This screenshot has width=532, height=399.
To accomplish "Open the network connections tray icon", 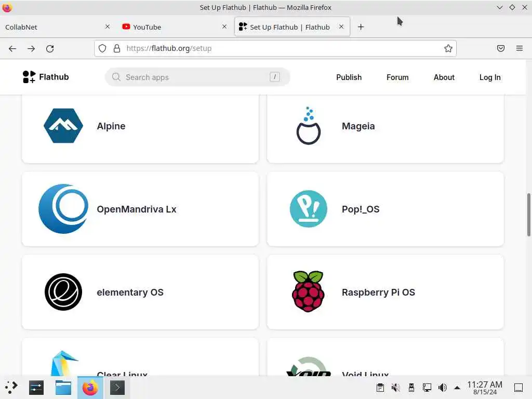I will point(427,388).
